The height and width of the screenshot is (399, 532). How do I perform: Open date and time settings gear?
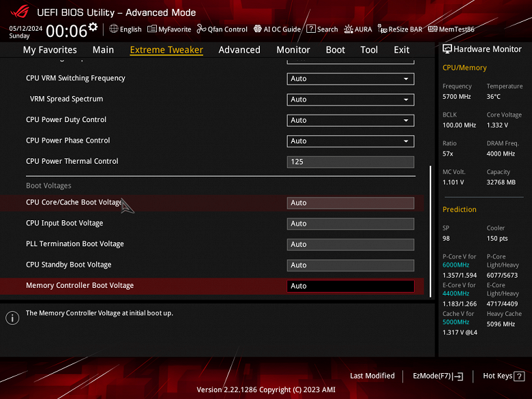click(x=93, y=27)
